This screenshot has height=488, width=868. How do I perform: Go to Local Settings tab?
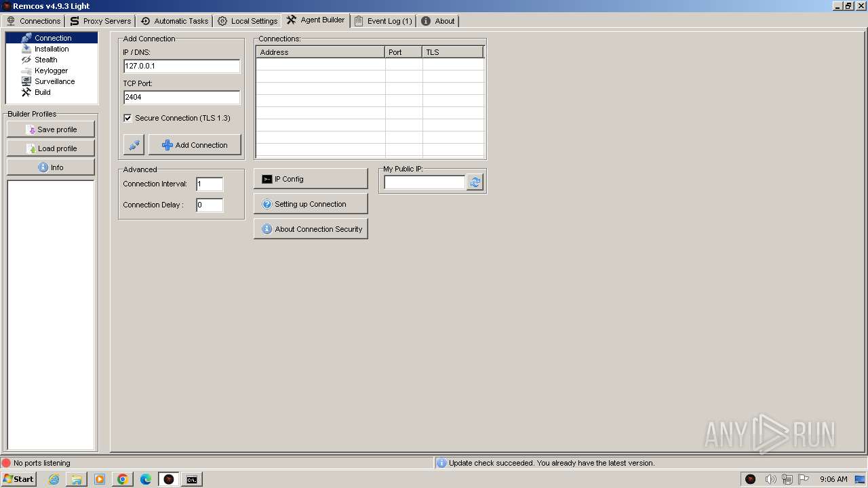click(248, 21)
